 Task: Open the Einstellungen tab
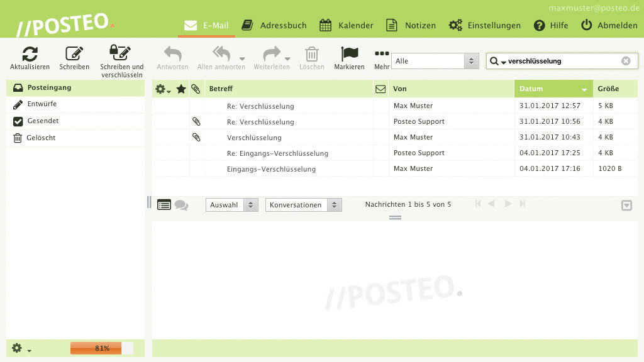coord(485,25)
